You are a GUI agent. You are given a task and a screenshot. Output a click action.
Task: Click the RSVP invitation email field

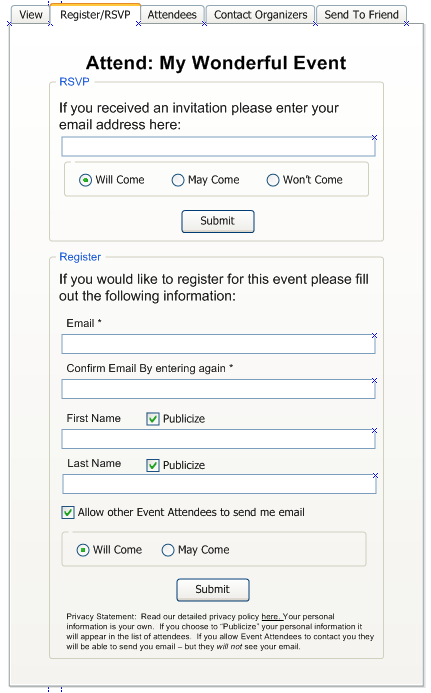[x=218, y=146]
